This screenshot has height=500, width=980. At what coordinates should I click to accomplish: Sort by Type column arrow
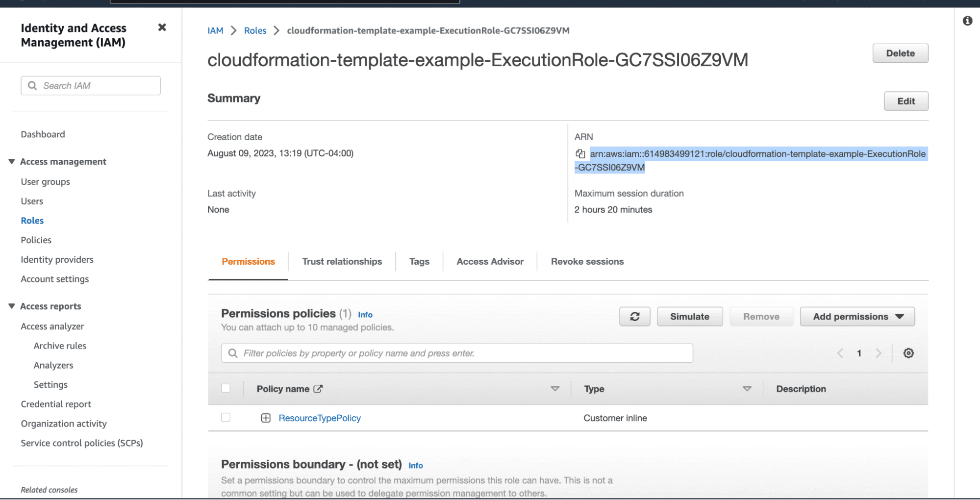coord(747,389)
